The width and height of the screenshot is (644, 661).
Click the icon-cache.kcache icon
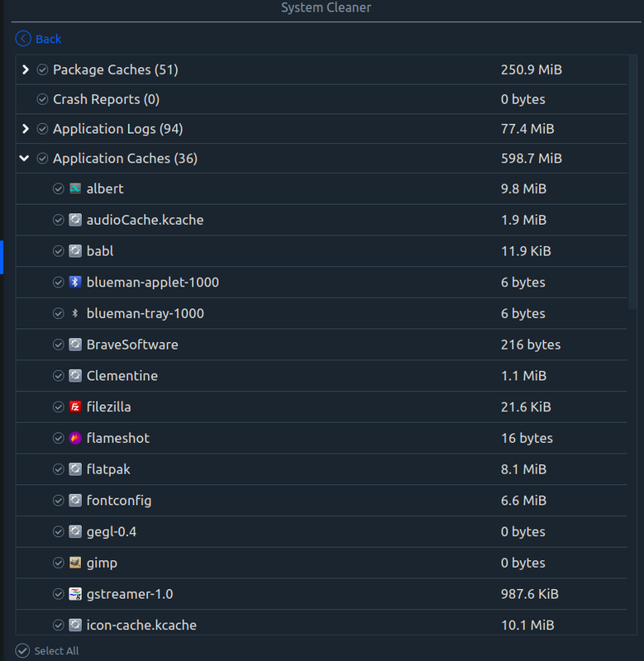tap(75, 625)
